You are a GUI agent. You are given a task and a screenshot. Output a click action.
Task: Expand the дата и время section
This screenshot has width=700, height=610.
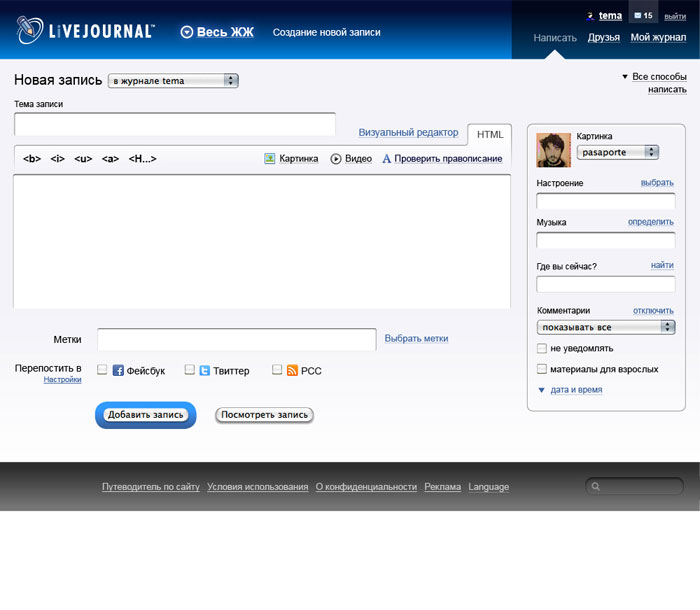[x=575, y=390]
